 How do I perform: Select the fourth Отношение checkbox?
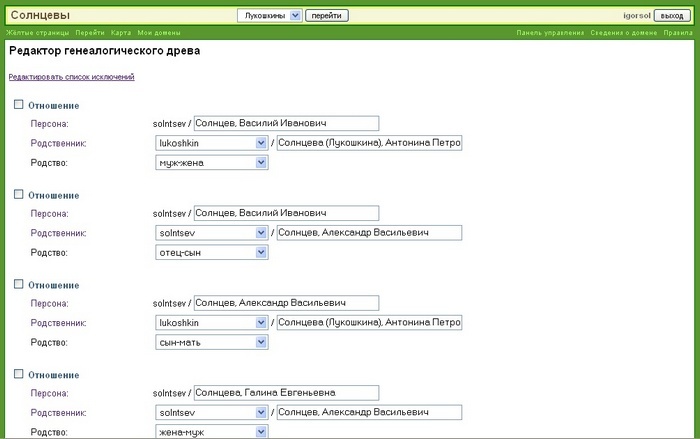tap(18, 374)
